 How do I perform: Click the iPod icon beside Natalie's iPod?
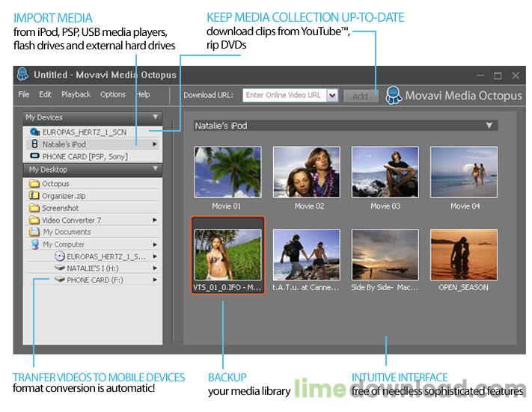[34, 144]
